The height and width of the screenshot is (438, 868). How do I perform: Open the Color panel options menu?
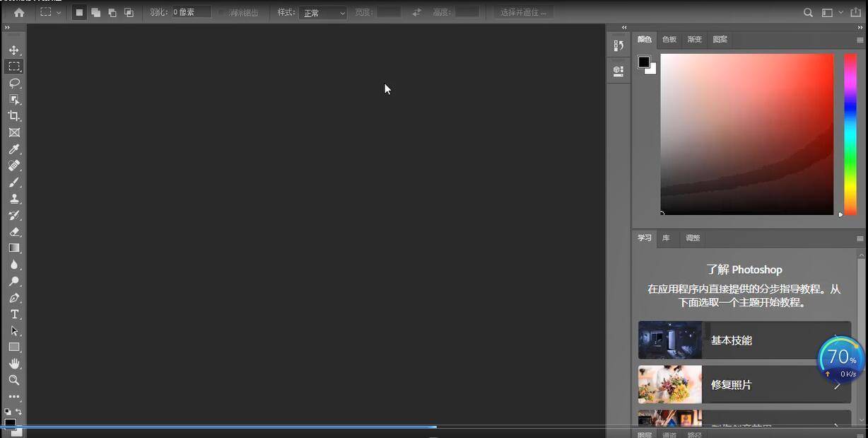click(860, 40)
